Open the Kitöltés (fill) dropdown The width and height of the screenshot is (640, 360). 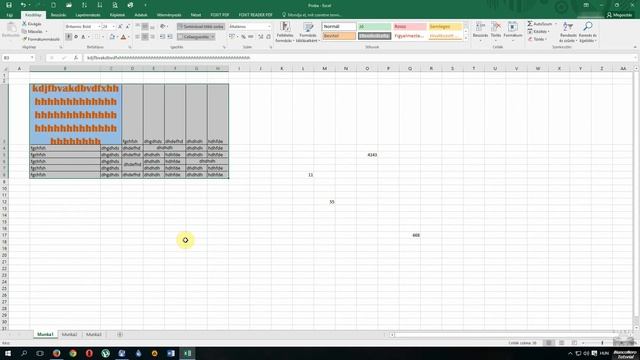click(x=538, y=31)
